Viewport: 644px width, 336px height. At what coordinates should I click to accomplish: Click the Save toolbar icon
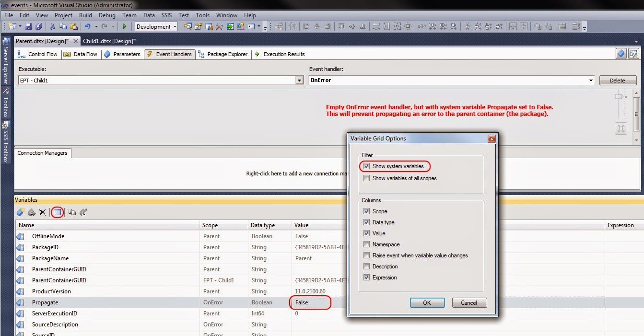[x=29, y=27]
